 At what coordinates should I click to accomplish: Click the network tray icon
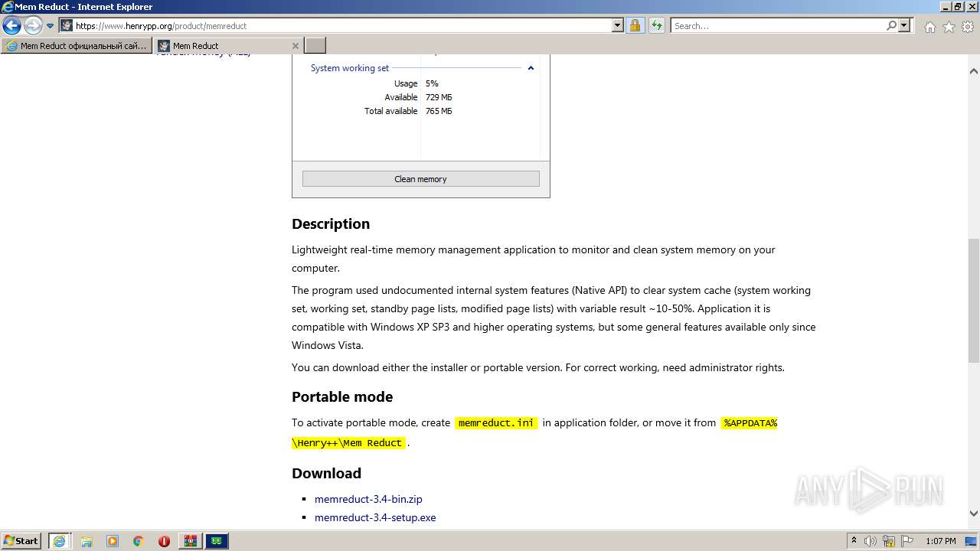point(889,541)
